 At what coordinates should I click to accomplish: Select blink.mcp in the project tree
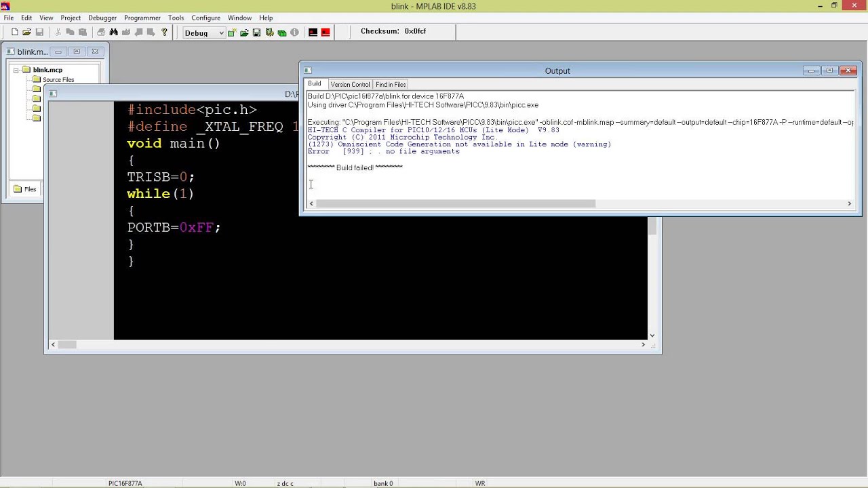(47, 70)
